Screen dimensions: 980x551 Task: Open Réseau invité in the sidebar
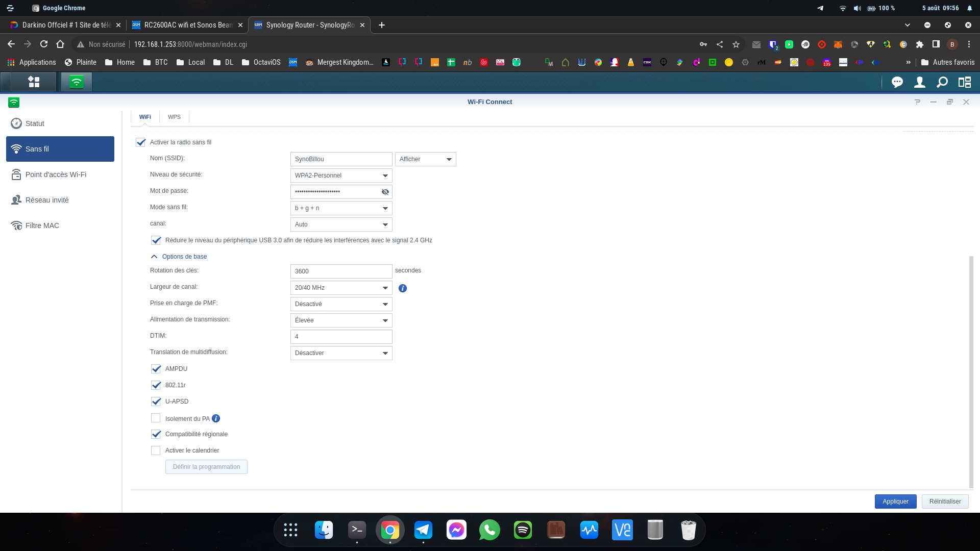pos(47,200)
